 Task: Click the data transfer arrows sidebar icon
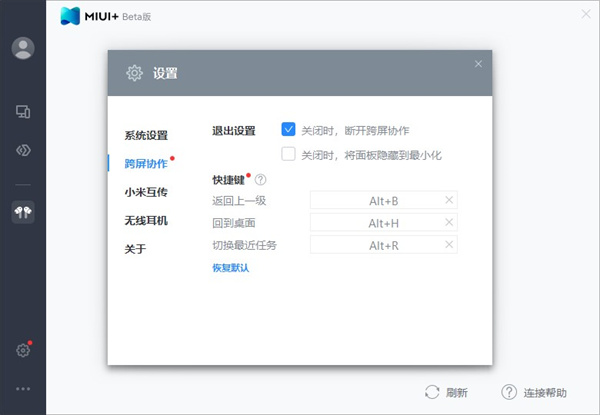pos(23,150)
